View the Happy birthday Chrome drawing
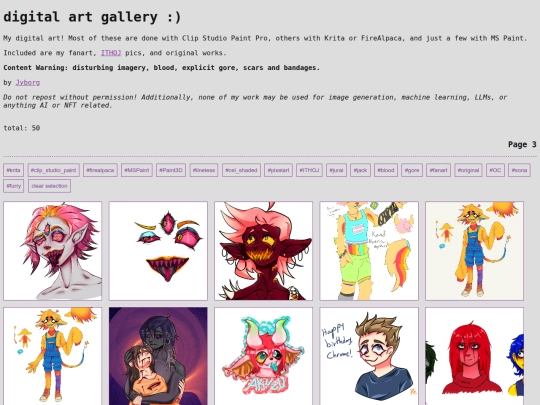This screenshot has height=405, width=540. [369, 356]
